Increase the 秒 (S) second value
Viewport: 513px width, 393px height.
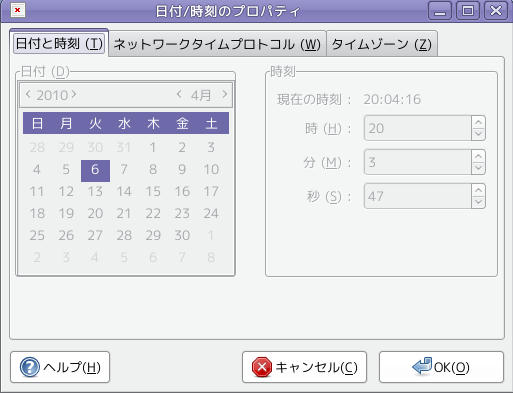pyautogui.click(x=478, y=190)
